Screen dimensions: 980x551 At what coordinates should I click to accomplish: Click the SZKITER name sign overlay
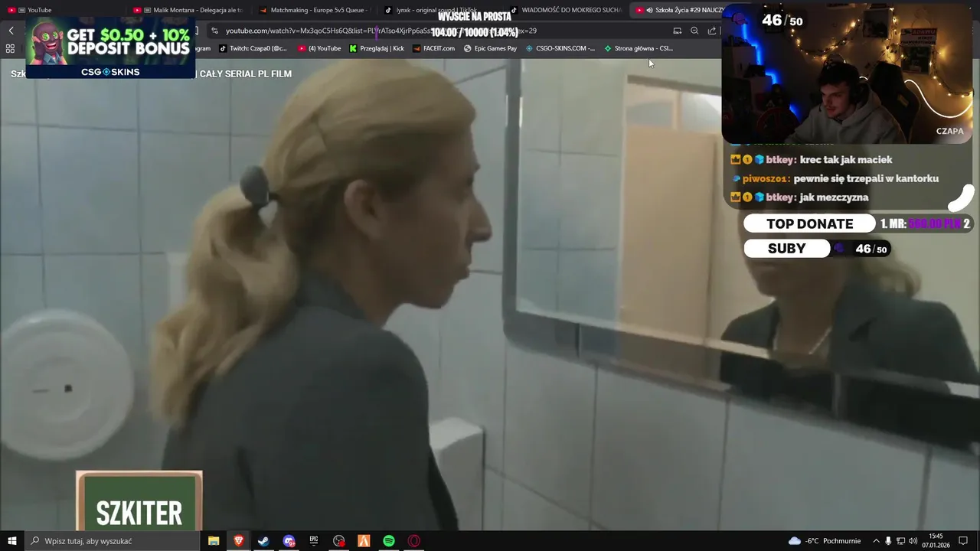click(x=139, y=502)
